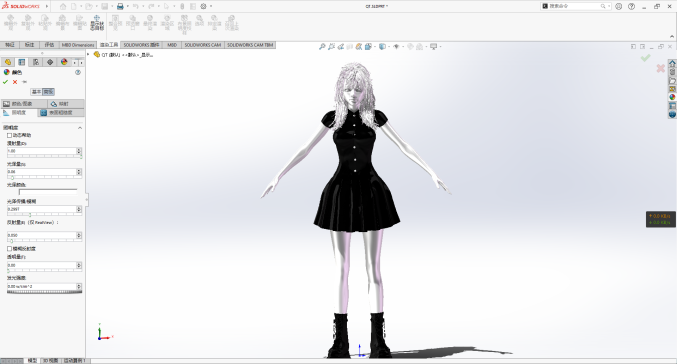Click the Rebuild traffic light icon

click(x=182, y=6)
